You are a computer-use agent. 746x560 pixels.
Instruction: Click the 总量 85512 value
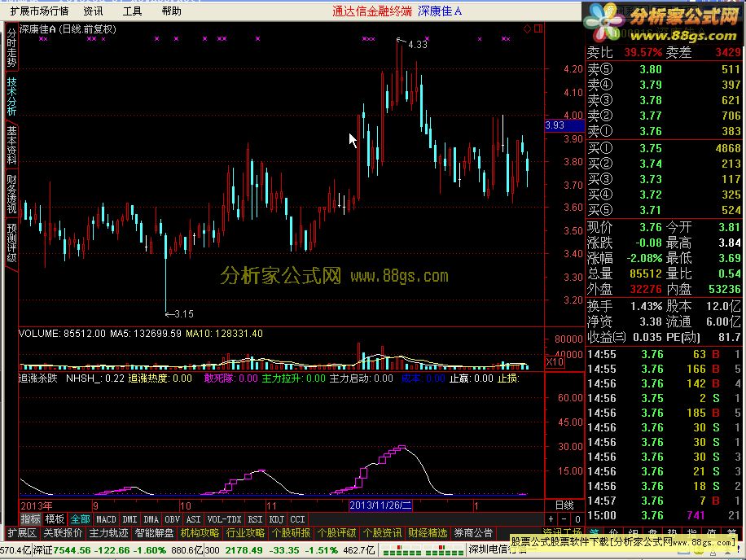click(x=646, y=273)
